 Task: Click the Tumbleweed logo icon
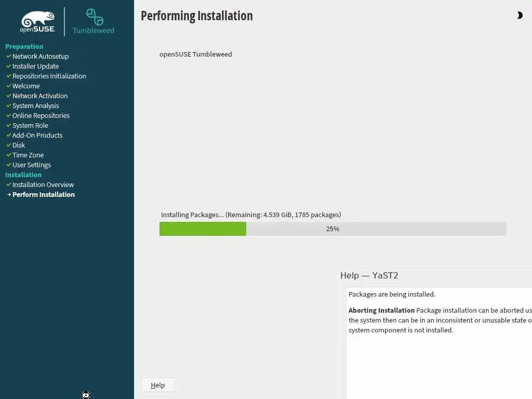[x=95, y=17]
